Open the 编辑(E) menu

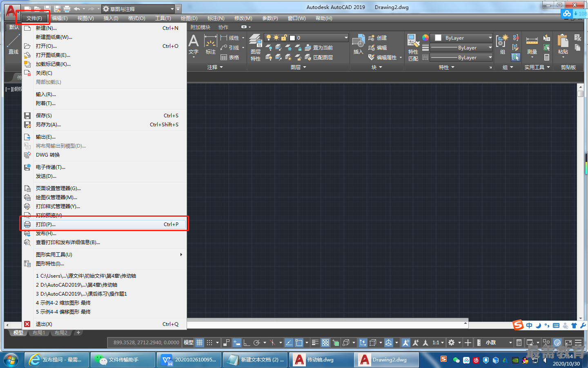(60, 18)
